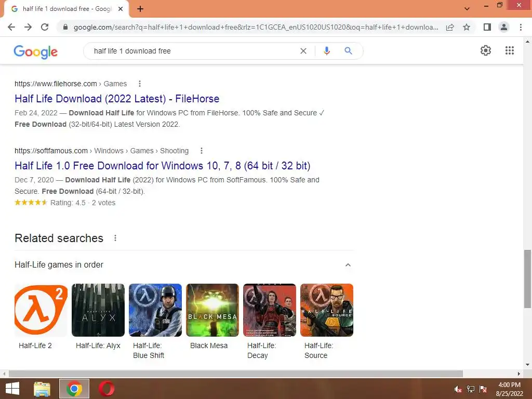This screenshot has width=532, height=399.
Task: Click the Related searches heading
Action: [59, 238]
